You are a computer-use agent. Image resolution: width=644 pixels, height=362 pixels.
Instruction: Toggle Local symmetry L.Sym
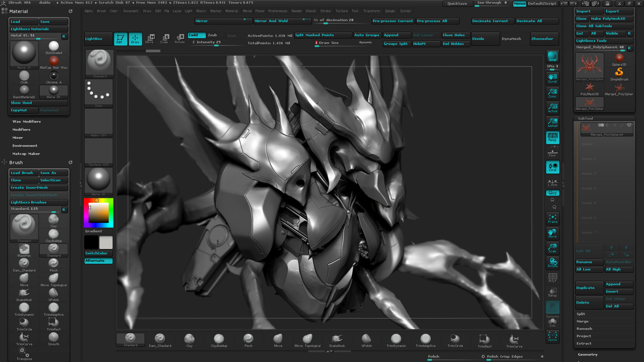tap(553, 183)
